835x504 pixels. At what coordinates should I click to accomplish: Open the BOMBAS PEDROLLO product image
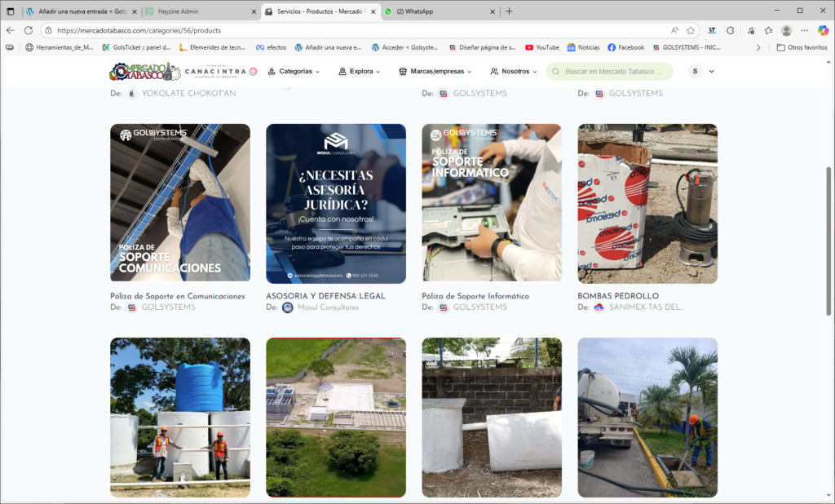[x=647, y=203]
